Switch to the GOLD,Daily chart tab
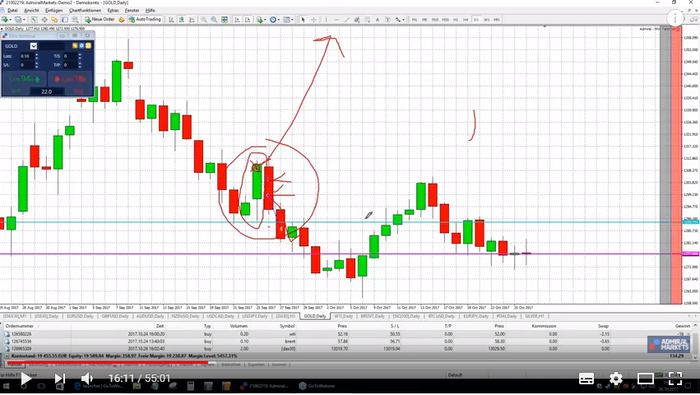Screen dimensions: 700x395 point(315,316)
